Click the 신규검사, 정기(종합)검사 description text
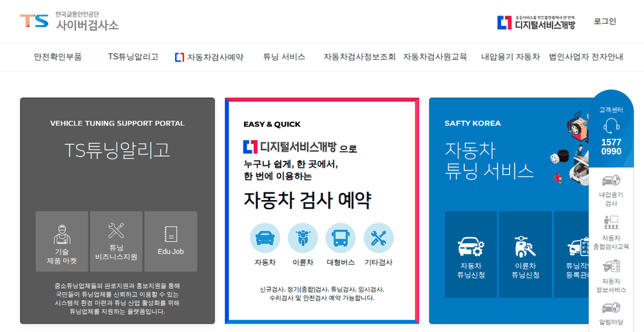Screen dimensions: 644x332 click(322, 293)
